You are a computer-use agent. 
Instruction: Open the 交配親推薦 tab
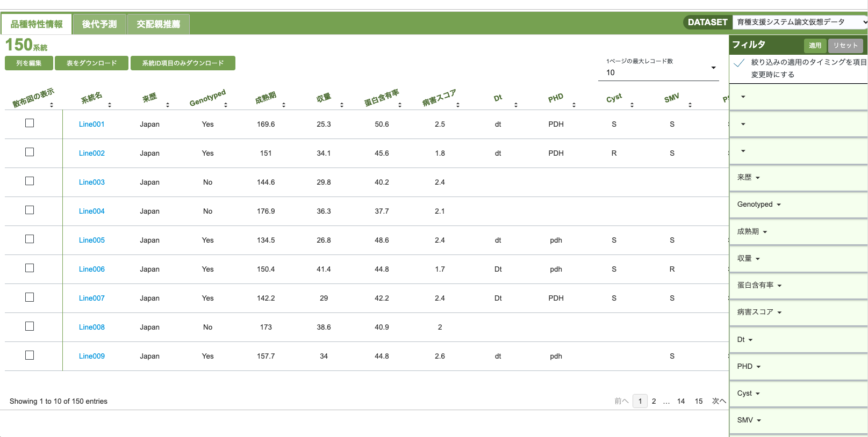click(158, 24)
